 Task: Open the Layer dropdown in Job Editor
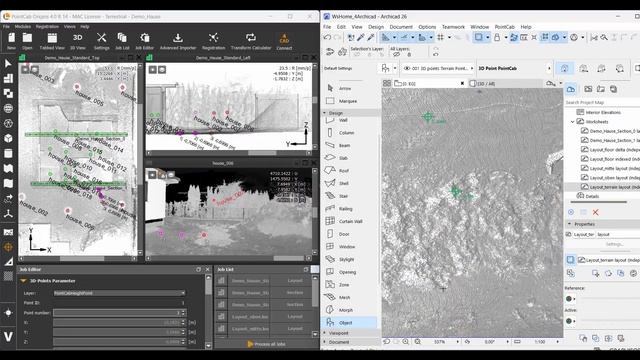click(x=119, y=293)
